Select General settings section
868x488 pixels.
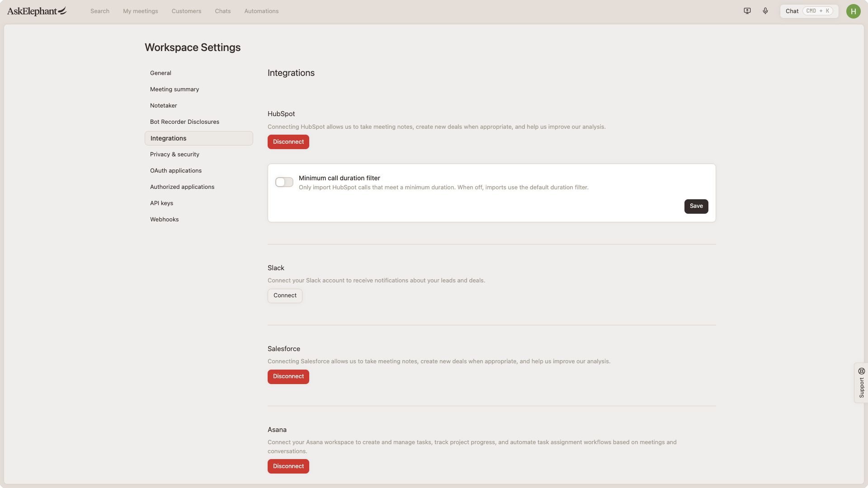pos(199,73)
